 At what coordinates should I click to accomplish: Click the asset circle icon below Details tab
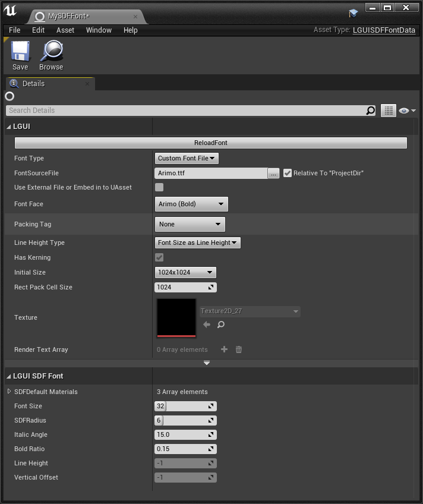tap(10, 96)
